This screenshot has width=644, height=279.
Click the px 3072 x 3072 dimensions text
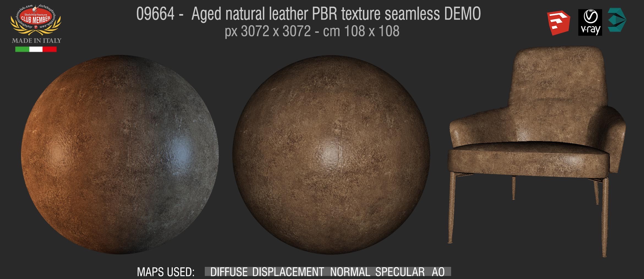312,31
